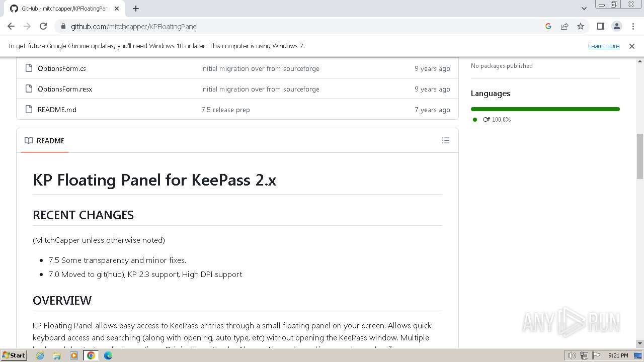Open Chrome three-dot menu

[x=632, y=27]
